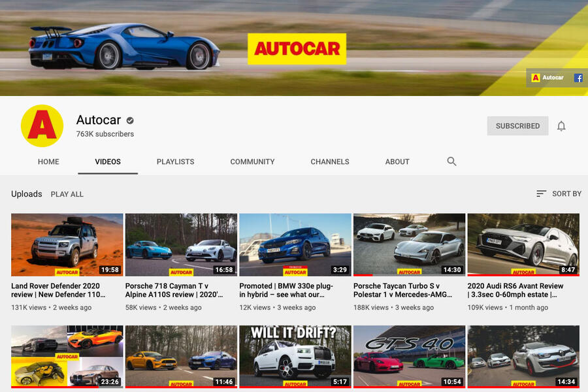Click the sort filter icon beside SORT BY

point(541,193)
